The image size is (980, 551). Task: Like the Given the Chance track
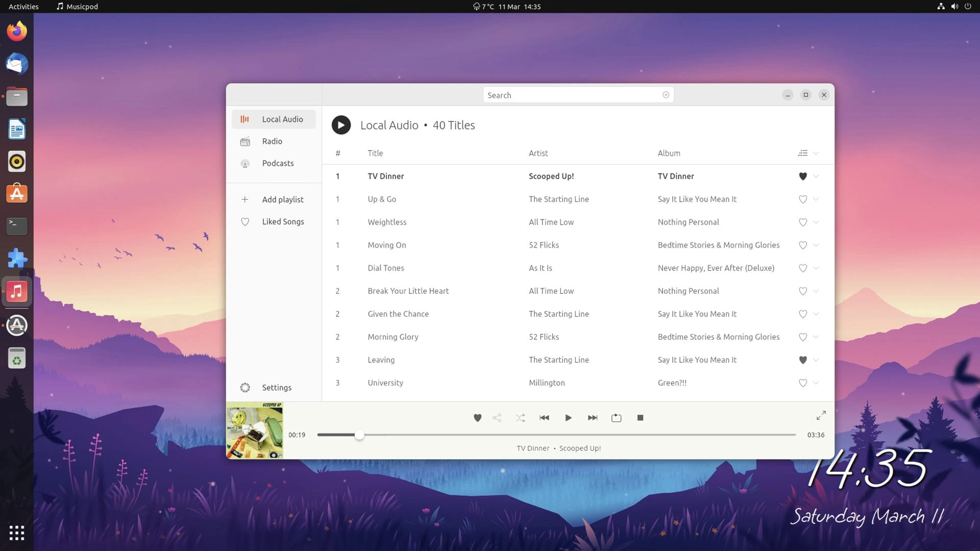point(803,314)
